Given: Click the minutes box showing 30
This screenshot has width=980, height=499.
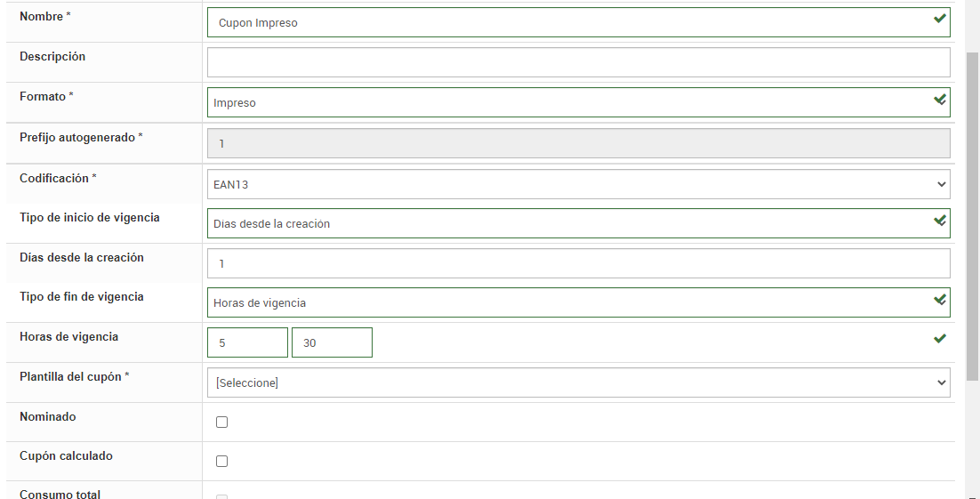Looking at the screenshot, I should [332, 342].
